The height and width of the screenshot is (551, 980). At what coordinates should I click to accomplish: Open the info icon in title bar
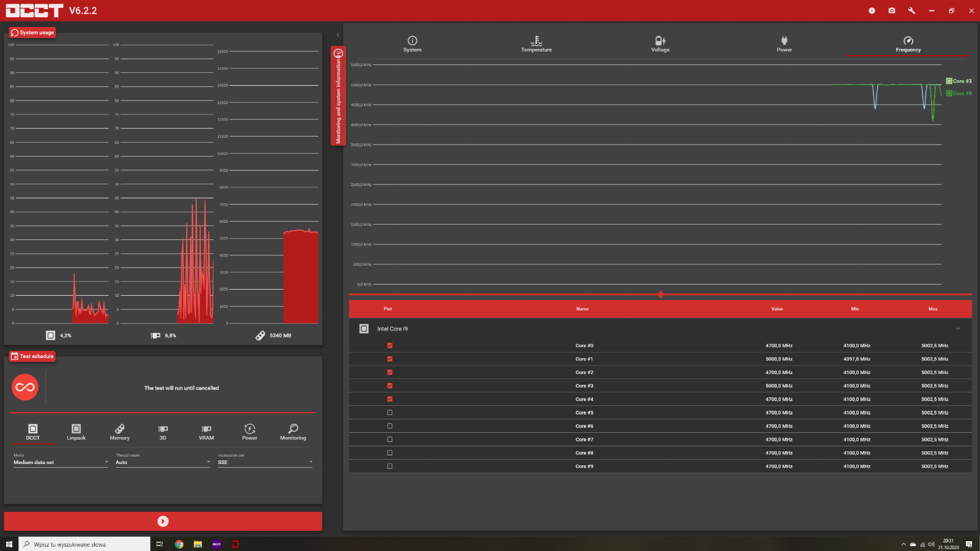pyautogui.click(x=872, y=10)
